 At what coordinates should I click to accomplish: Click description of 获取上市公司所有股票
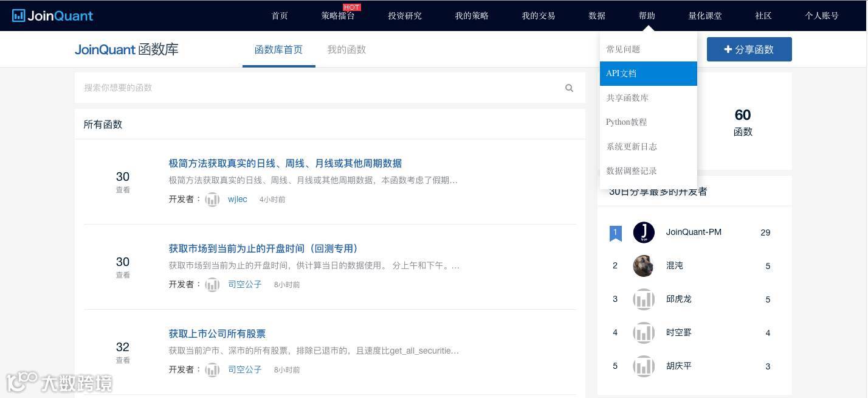pyautogui.click(x=314, y=351)
